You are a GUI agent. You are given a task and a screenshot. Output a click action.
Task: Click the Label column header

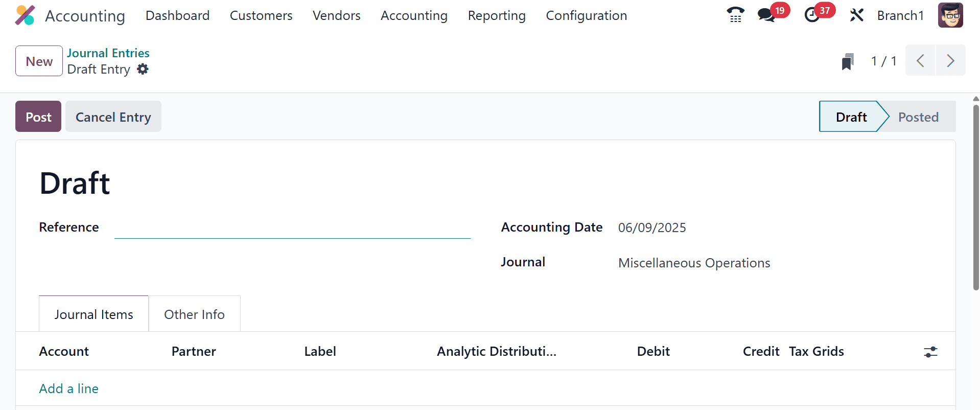coord(320,351)
